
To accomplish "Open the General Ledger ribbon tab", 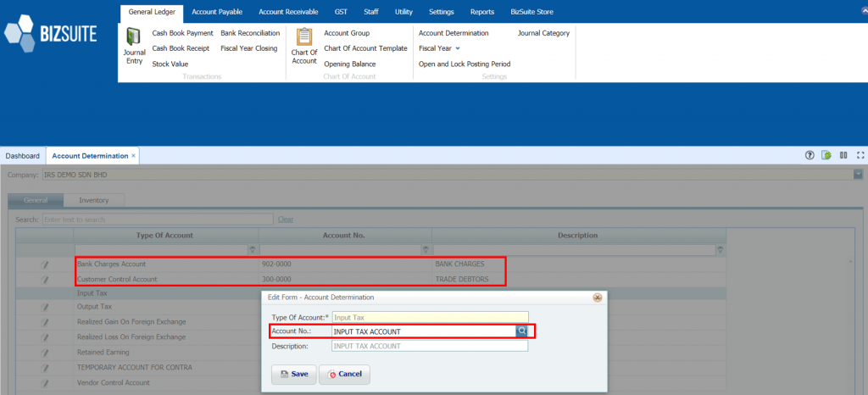I will click(x=152, y=12).
